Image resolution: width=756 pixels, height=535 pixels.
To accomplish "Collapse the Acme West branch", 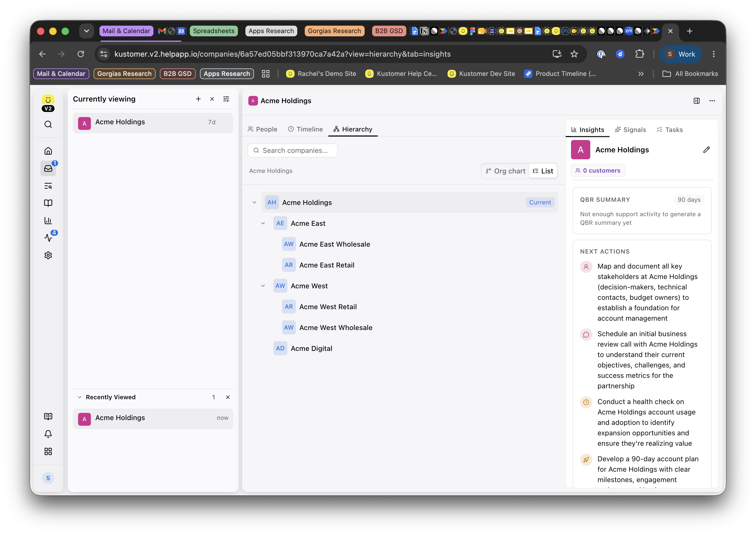I will point(263,286).
